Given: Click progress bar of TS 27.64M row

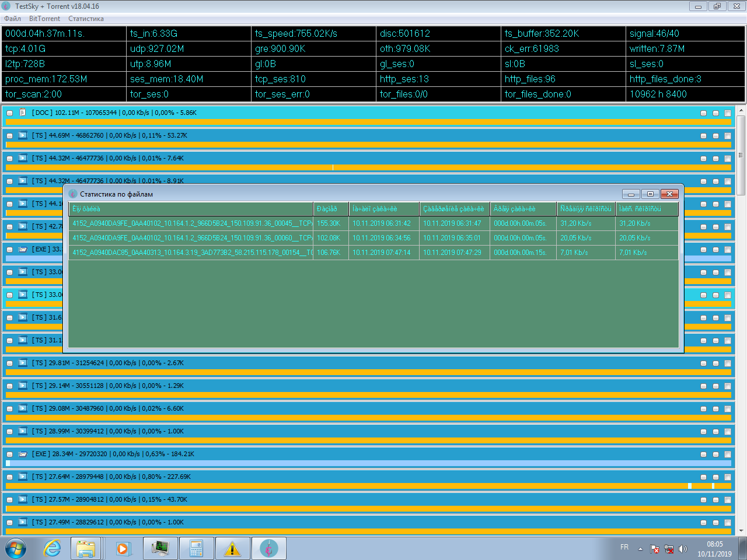Looking at the screenshot, I should [368, 486].
